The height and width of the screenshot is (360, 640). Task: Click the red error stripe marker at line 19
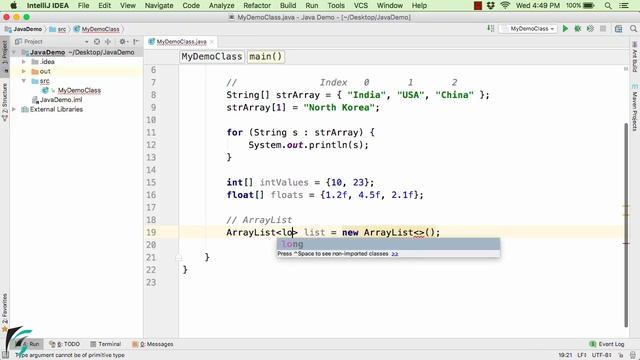coord(627,243)
